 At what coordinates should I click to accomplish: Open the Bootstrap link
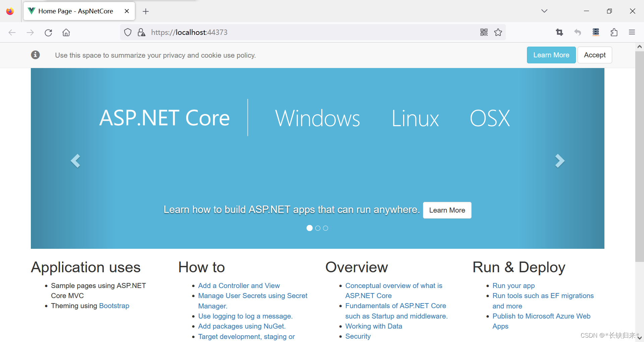(114, 306)
